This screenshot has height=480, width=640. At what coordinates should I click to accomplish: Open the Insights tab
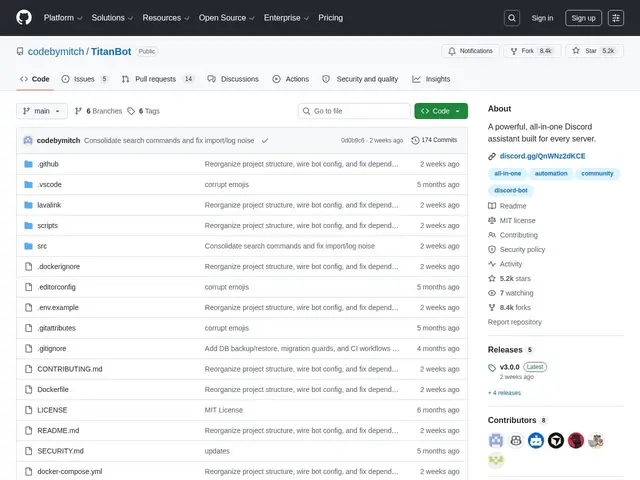[x=431, y=79]
